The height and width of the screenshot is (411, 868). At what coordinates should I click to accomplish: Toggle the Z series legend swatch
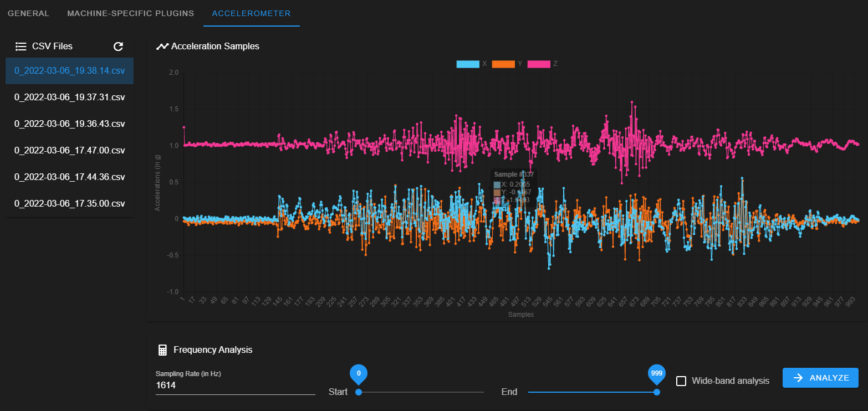tap(539, 64)
